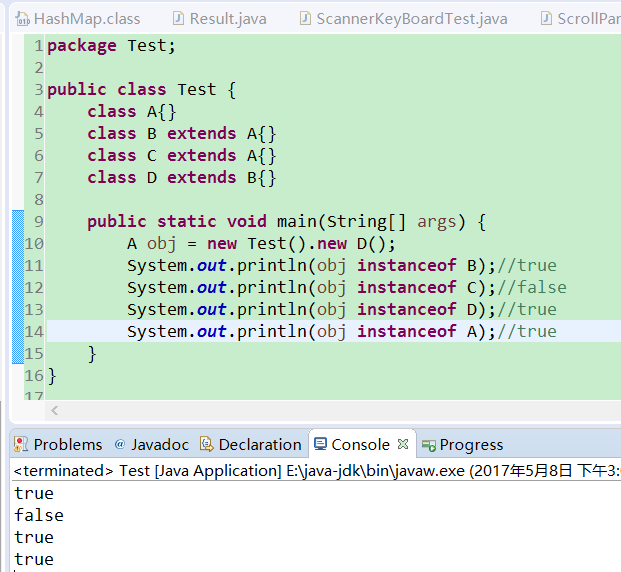Click 'class D extends B{}' line
This screenshot has width=621, height=572.
coord(182,178)
